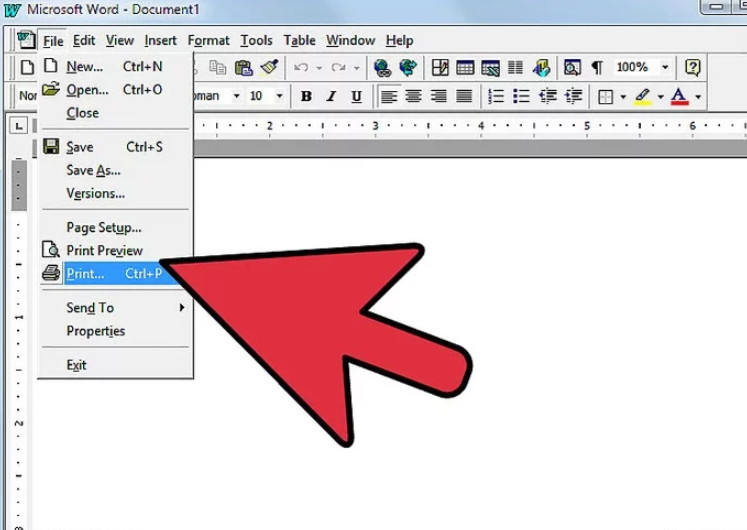Choose Open... from File menu
The width and height of the screenshot is (747, 530).
[115, 90]
